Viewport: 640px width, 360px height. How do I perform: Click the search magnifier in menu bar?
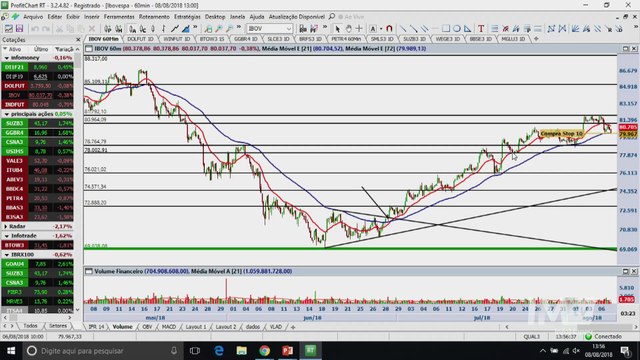(x=332, y=17)
